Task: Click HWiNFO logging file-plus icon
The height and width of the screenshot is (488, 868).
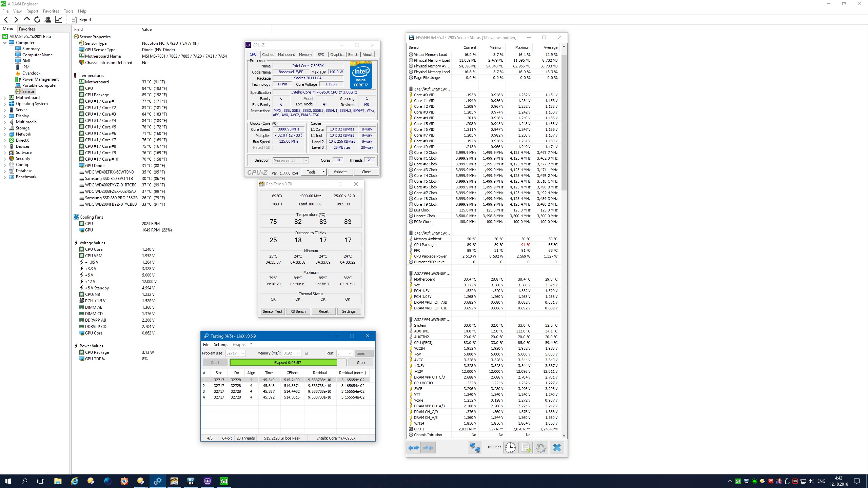Action: tap(526, 448)
